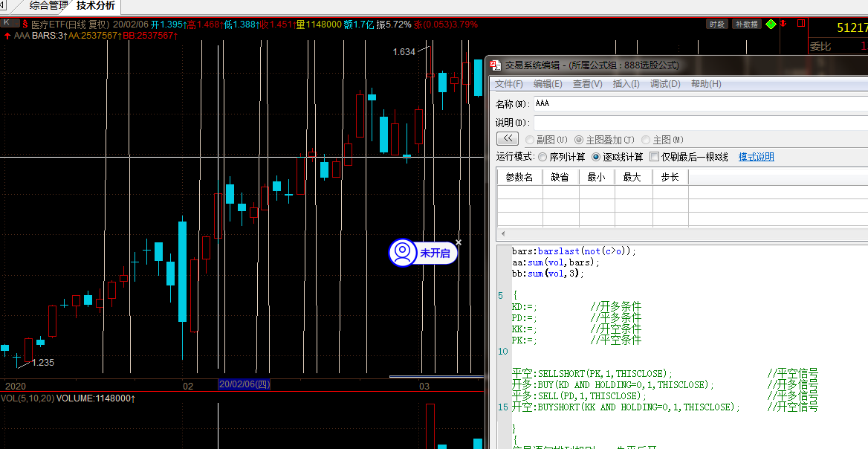Screen dimensions: 868x449
Task: Switch to the 综合管理 tab
Action: point(48,6)
